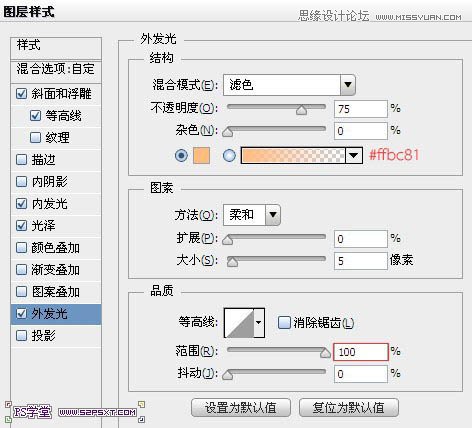
Task: Select the 斜面和浮雕 style row
Action: pos(56,94)
